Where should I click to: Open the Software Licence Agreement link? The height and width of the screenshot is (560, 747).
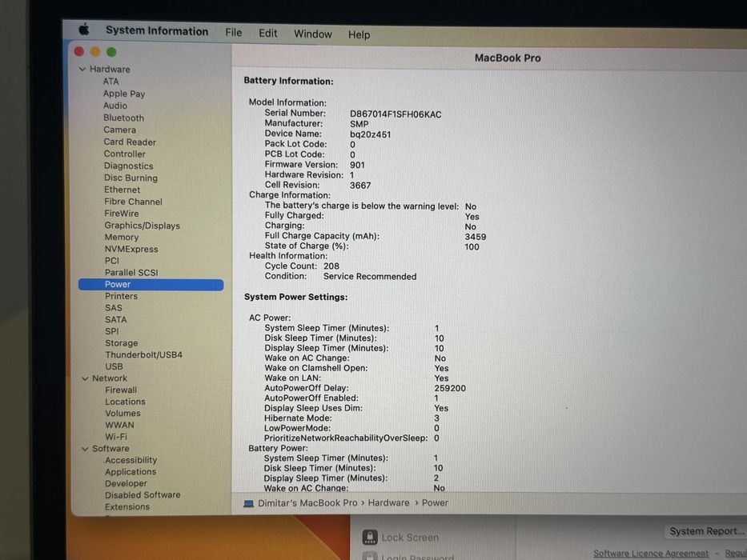pyautogui.click(x=651, y=554)
